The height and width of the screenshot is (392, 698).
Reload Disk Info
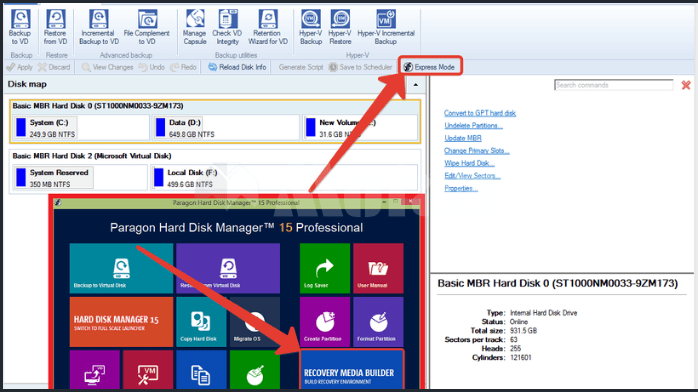(x=237, y=67)
